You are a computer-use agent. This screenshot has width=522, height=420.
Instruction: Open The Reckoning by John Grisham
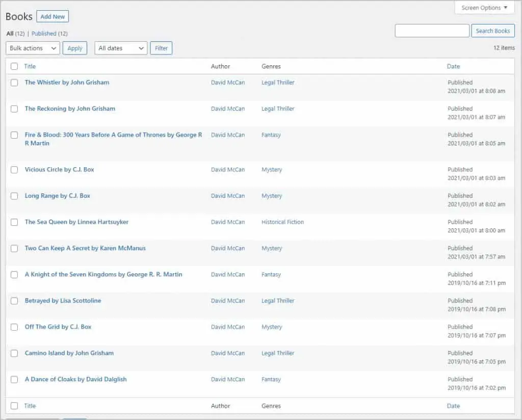[x=70, y=109]
